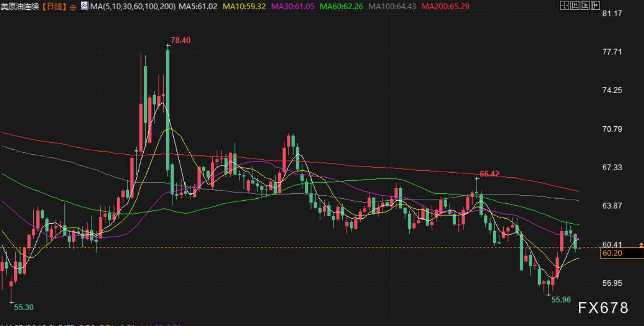644x326 pixels.
Task: Click the orange arrow marker above 60.20
Action: click(x=641, y=245)
